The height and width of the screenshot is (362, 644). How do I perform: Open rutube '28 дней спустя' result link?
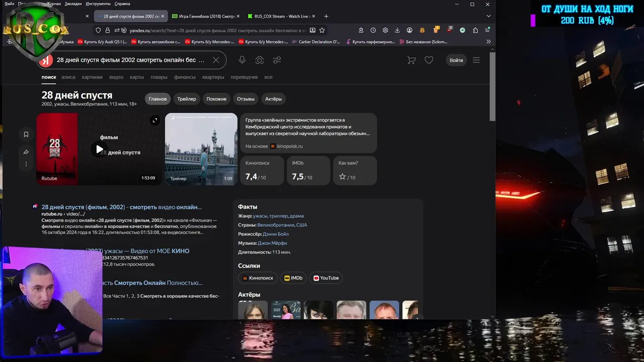(x=122, y=207)
